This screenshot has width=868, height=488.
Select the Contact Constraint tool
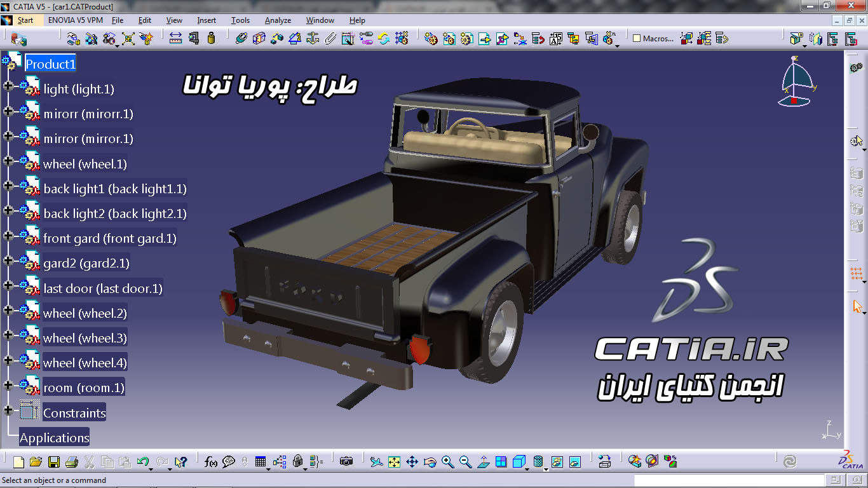point(259,38)
